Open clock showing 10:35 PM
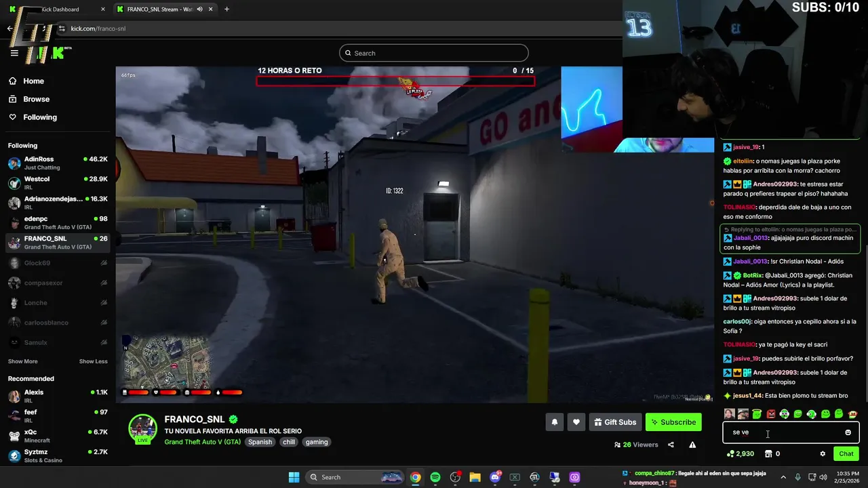Image resolution: width=868 pixels, height=488 pixels. (x=847, y=477)
